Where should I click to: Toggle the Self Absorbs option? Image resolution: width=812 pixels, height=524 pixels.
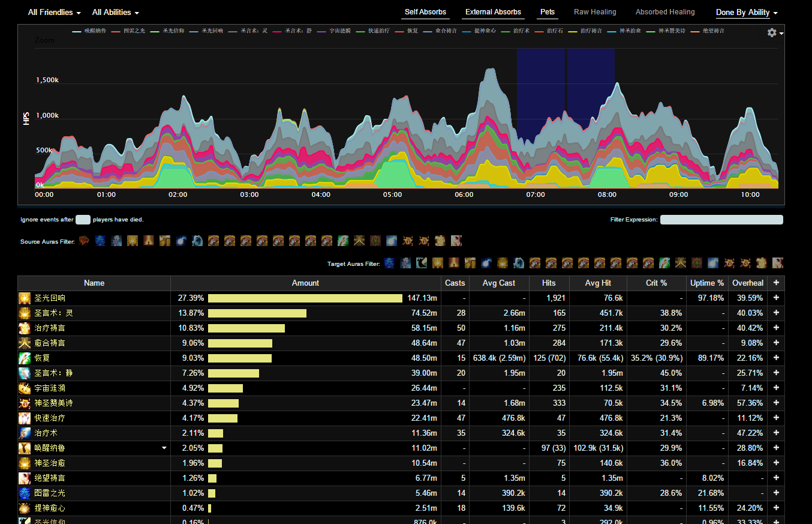425,12
